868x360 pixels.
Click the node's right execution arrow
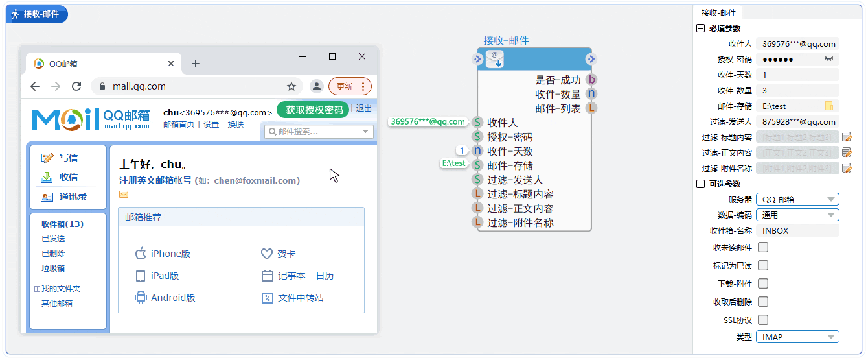tap(590, 60)
